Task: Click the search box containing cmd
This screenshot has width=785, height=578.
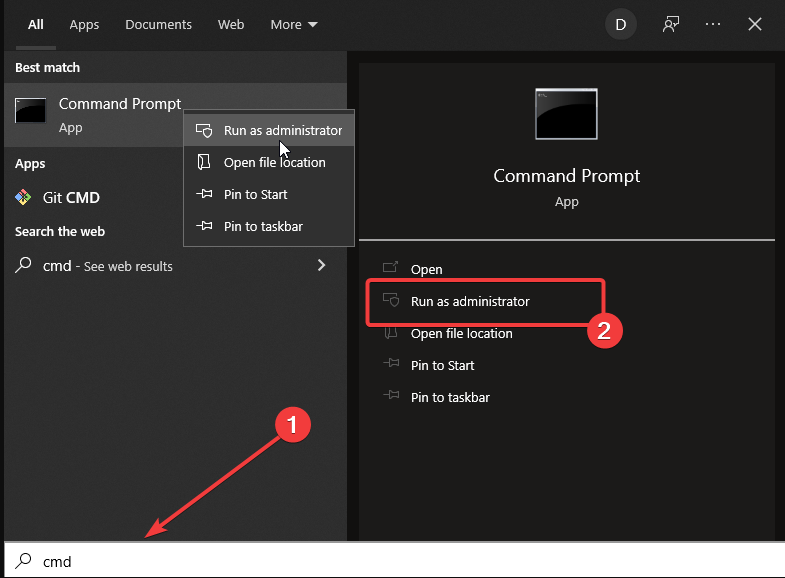Action: click(x=395, y=560)
